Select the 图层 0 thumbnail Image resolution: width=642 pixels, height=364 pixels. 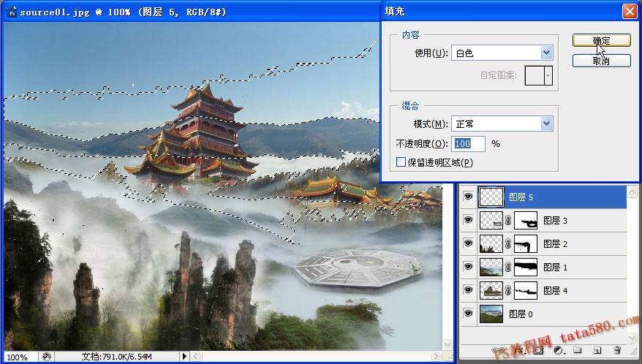pyautogui.click(x=491, y=314)
